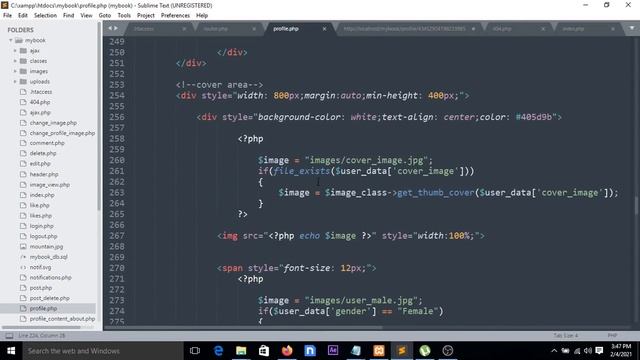Open the tab list dropdown arrow
Screen dimensions: 640x360
(631, 28)
